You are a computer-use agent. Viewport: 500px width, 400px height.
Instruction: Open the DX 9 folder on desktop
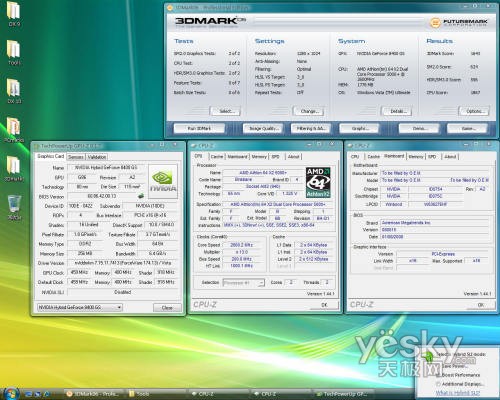point(14,13)
